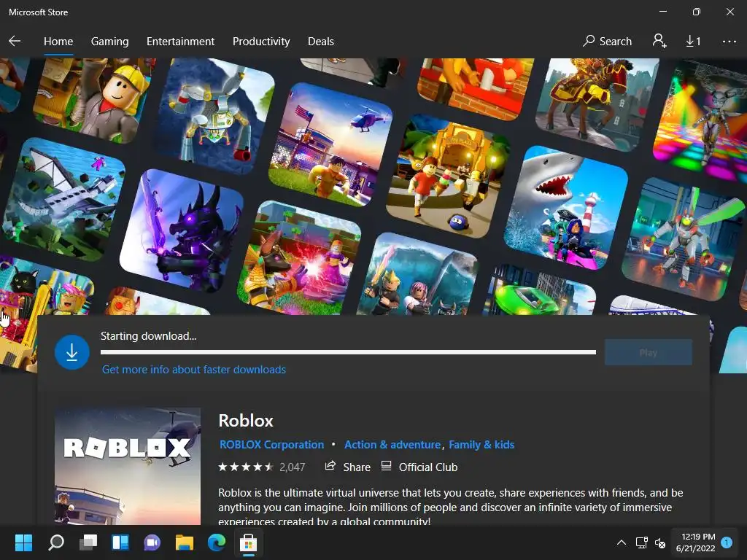Screen dimensions: 747x560
Task: Open the clock showing 12:19 PM
Action: pos(695,542)
